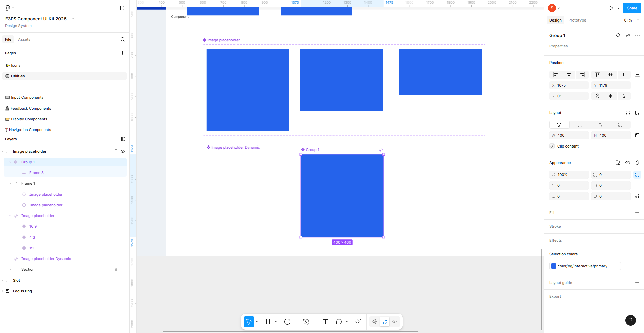
Task: Toggle constrain proportions for width and height
Action: [637, 135]
